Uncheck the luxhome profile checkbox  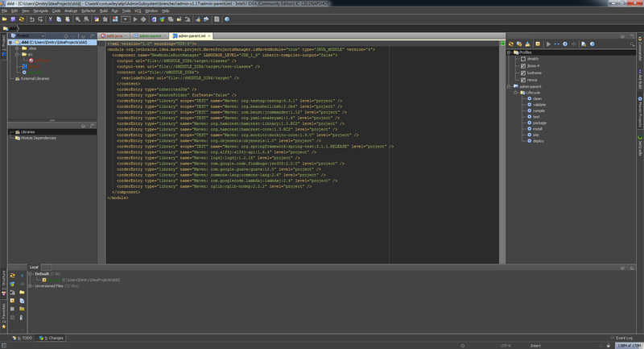tap(523, 73)
